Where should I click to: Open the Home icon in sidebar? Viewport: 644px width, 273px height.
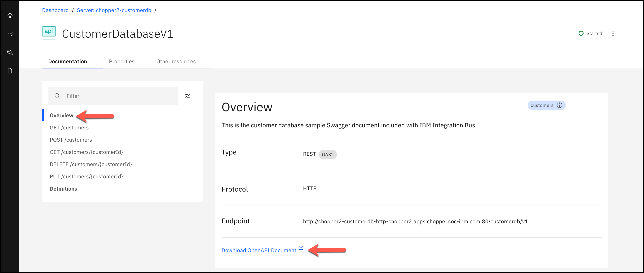(x=10, y=15)
